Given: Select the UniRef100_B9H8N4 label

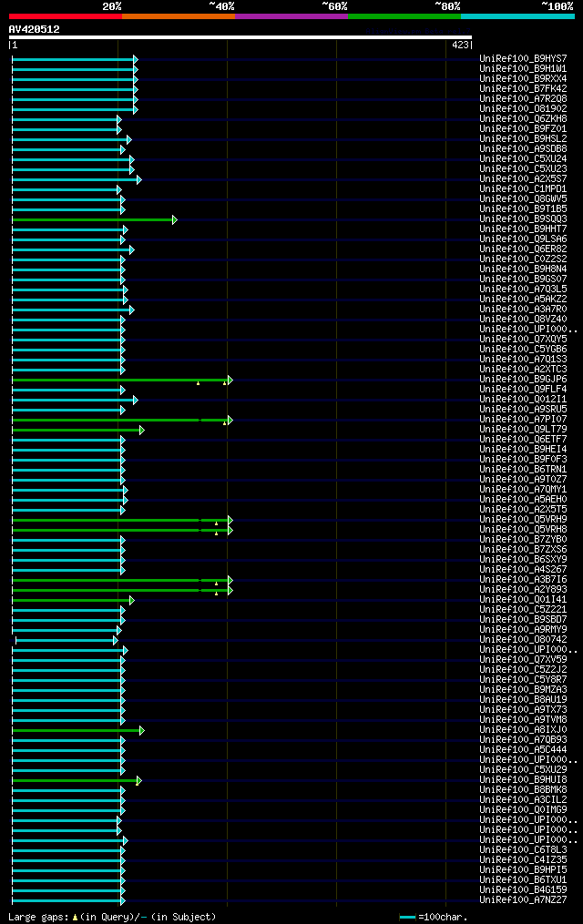Looking at the screenshot, I should coord(523,269).
